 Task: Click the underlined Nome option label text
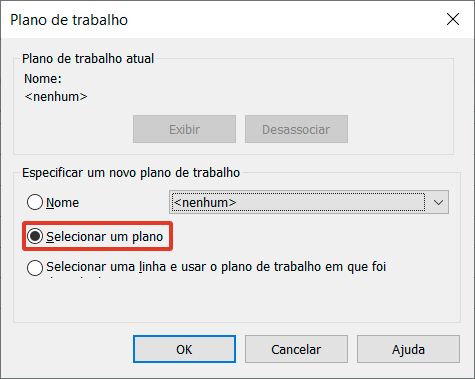(x=63, y=203)
